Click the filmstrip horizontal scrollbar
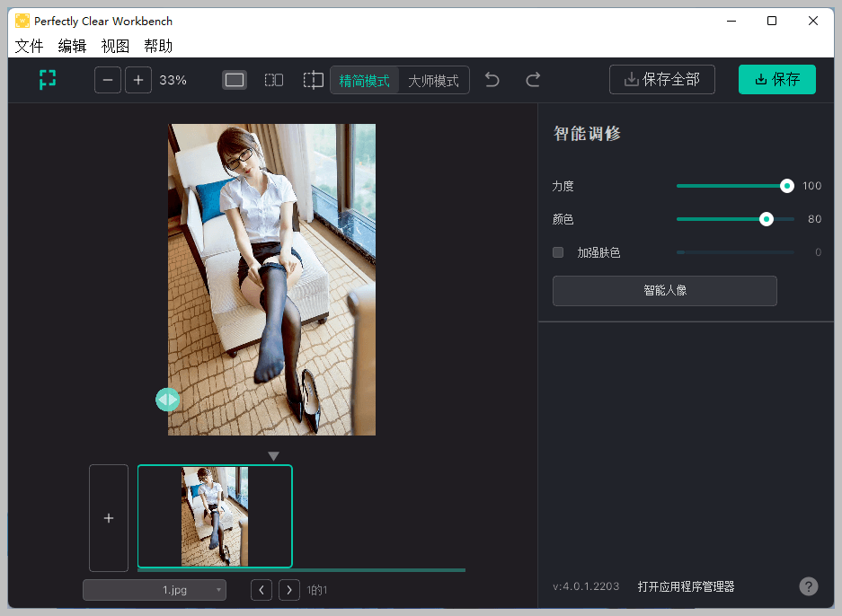 301,570
